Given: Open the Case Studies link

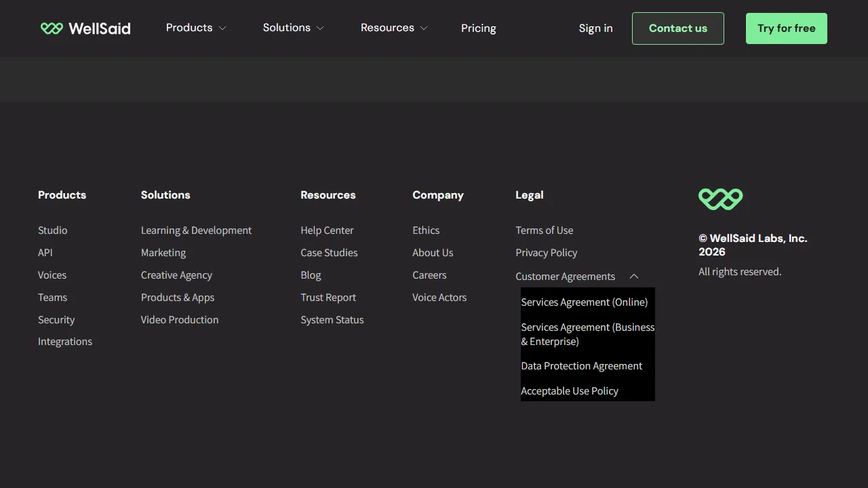Looking at the screenshot, I should coord(329,253).
